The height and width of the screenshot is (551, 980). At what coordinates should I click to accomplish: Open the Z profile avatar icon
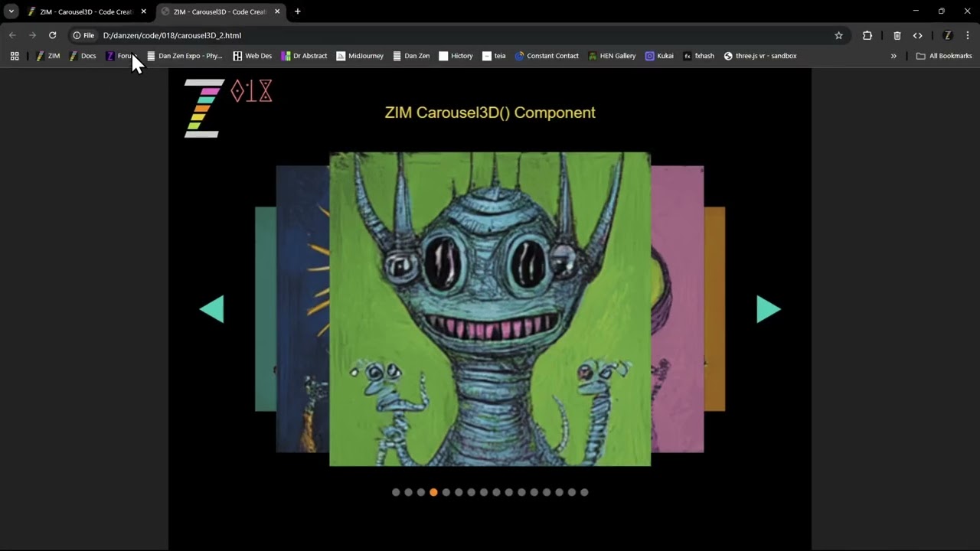(948, 35)
